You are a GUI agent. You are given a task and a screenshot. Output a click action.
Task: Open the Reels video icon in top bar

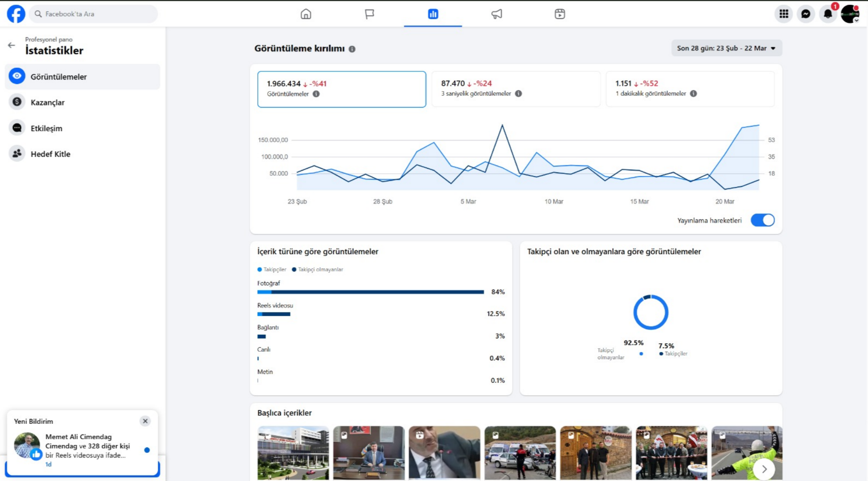point(560,14)
